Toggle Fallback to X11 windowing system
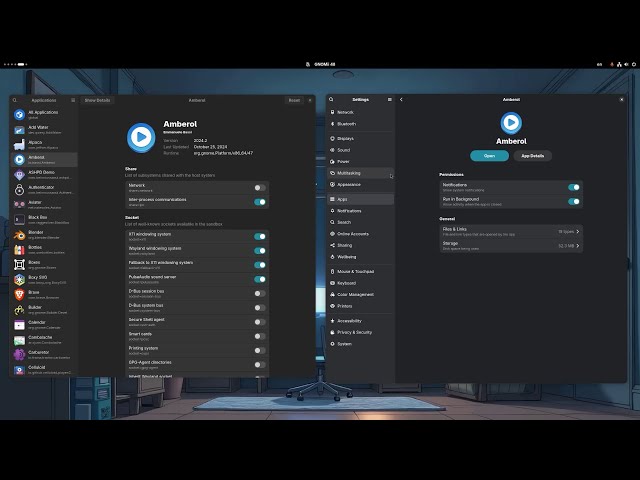 coord(260,265)
